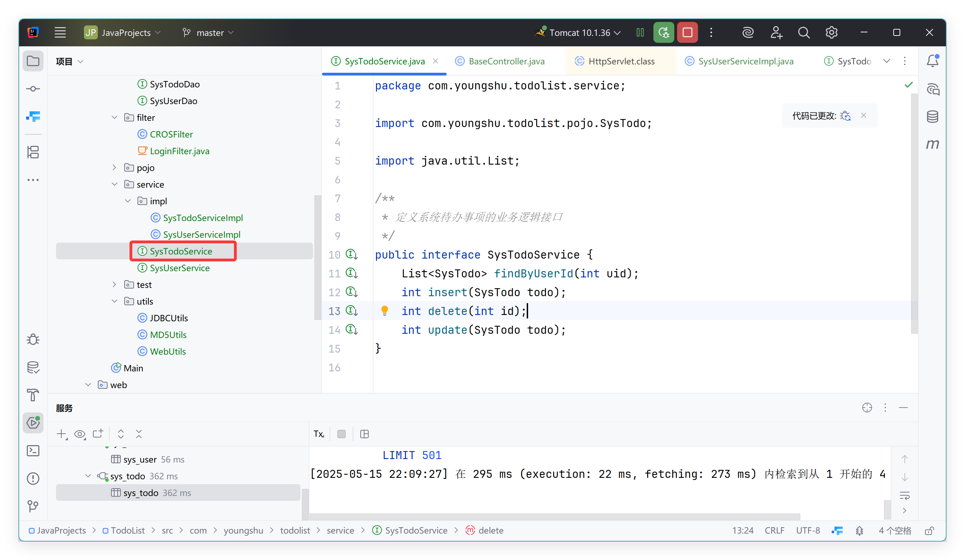Open the main hamburger menu

click(60, 32)
